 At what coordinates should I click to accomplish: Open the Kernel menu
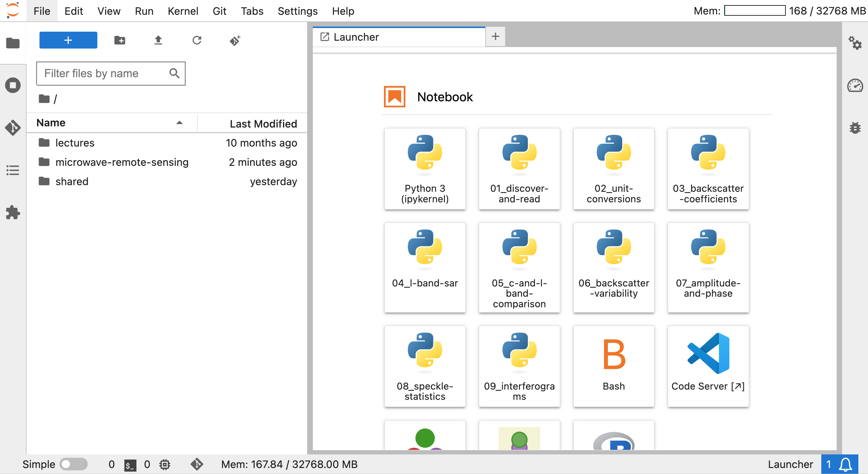[183, 11]
